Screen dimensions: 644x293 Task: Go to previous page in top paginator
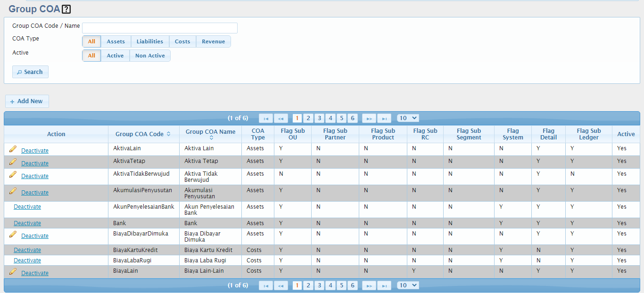point(281,118)
